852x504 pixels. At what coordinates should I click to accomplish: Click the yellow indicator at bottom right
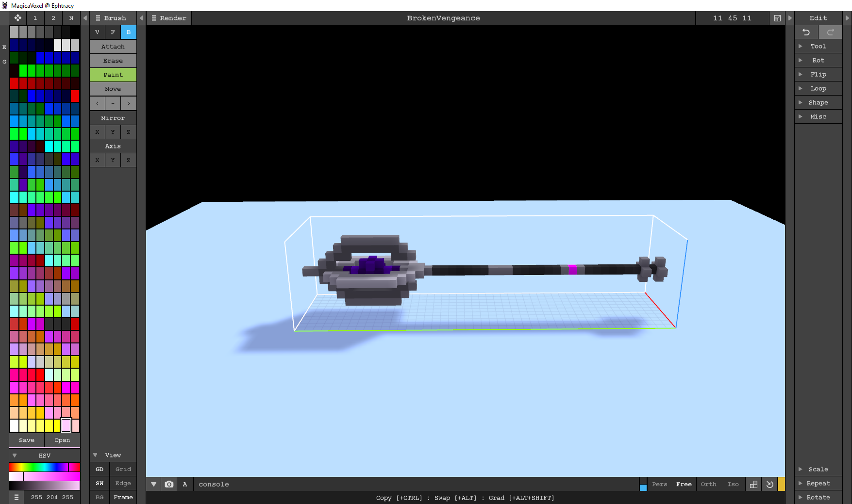[782, 484]
